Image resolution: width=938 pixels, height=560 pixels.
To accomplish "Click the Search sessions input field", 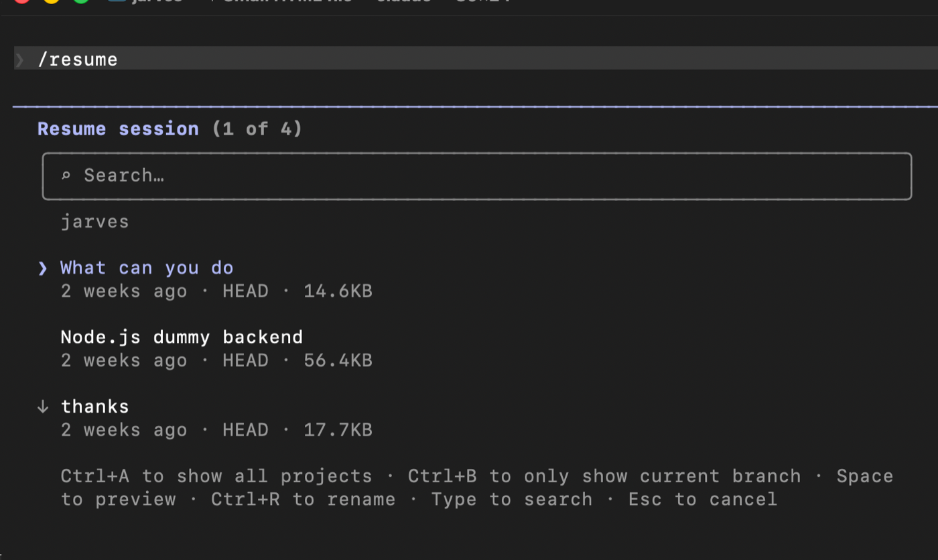I will tap(477, 176).
